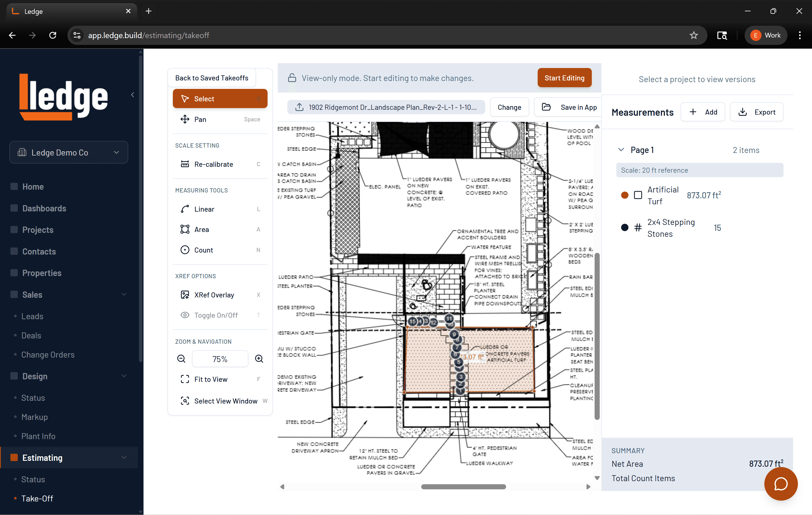The width and height of the screenshot is (812, 515).
Task: Open the XRef Overlay option
Action: coord(220,295)
